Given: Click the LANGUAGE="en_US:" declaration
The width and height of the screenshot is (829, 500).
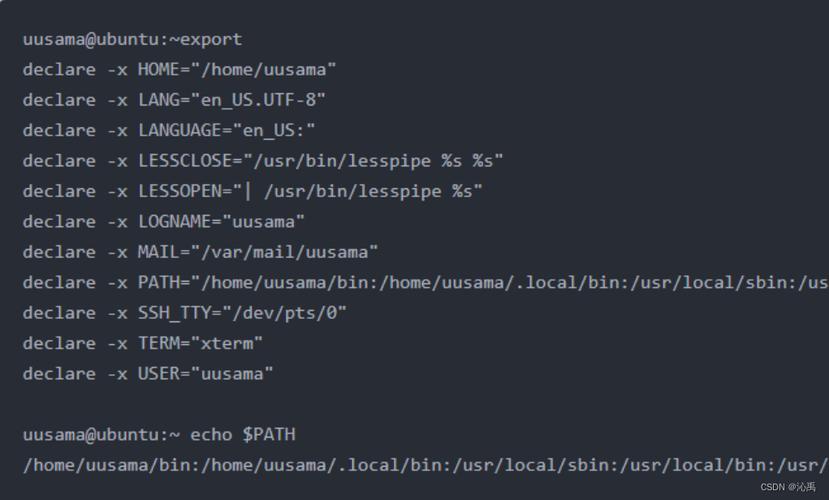Looking at the screenshot, I should pyautogui.click(x=169, y=131).
